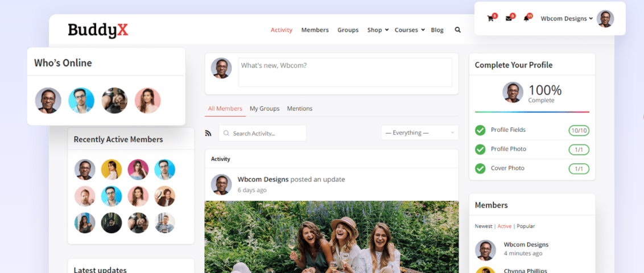The image size is (644, 273).
Task: Open the shopping cart icon
Action: [490, 18]
